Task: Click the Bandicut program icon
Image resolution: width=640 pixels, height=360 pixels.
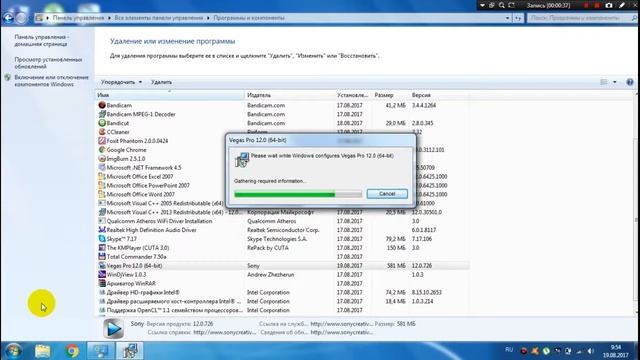Action: point(102,123)
